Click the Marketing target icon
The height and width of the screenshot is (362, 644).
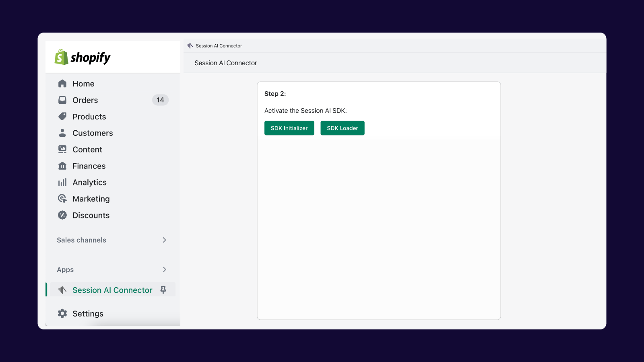(62, 199)
